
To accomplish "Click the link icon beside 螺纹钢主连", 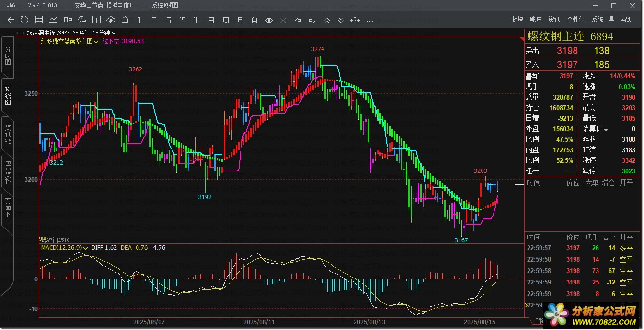I will [20, 33].
